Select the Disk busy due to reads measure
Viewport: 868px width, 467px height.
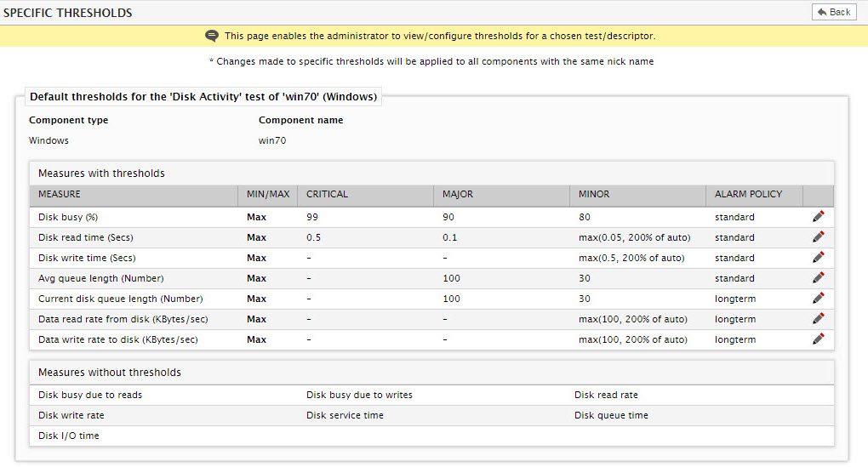tap(90, 395)
